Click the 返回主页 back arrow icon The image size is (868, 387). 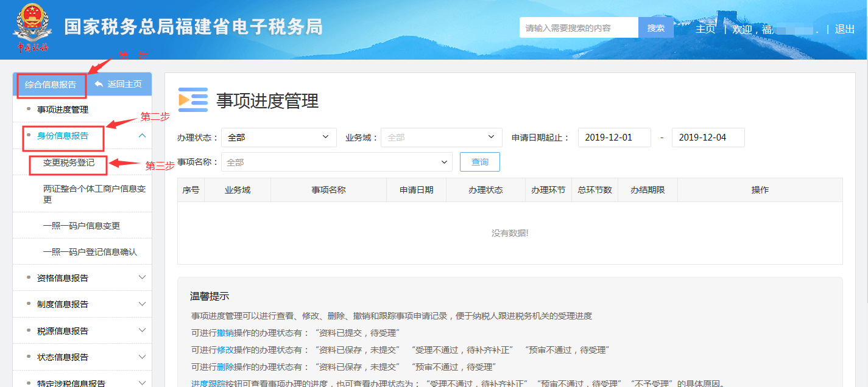pyautogui.click(x=99, y=84)
